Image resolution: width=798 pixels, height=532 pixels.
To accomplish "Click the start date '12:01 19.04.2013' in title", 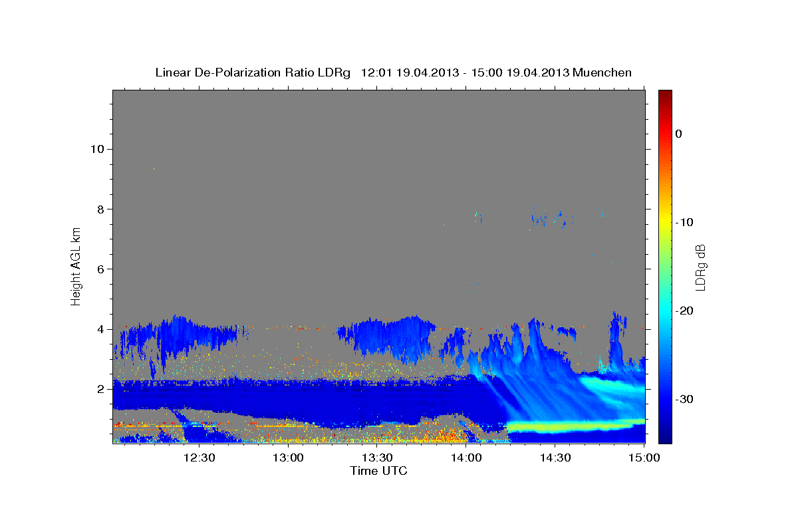I will coord(409,72).
